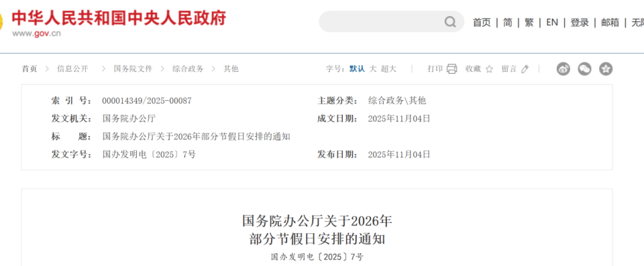Click the star icon next to 收藏
This screenshot has width=644, height=266.
pyautogui.click(x=489, y=69)
